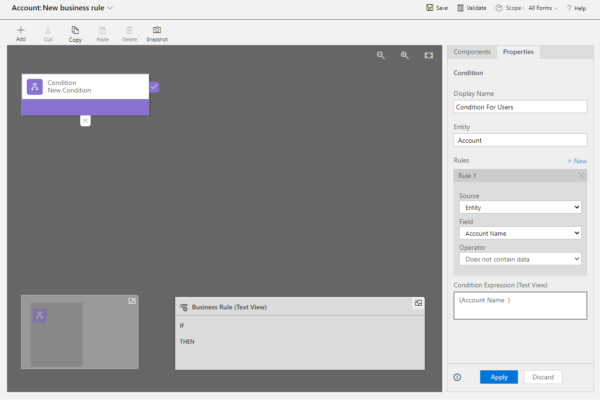Collapse the Business Rule Text View panel
Viewport: 600px width, 400px height.
coord(418,303)
